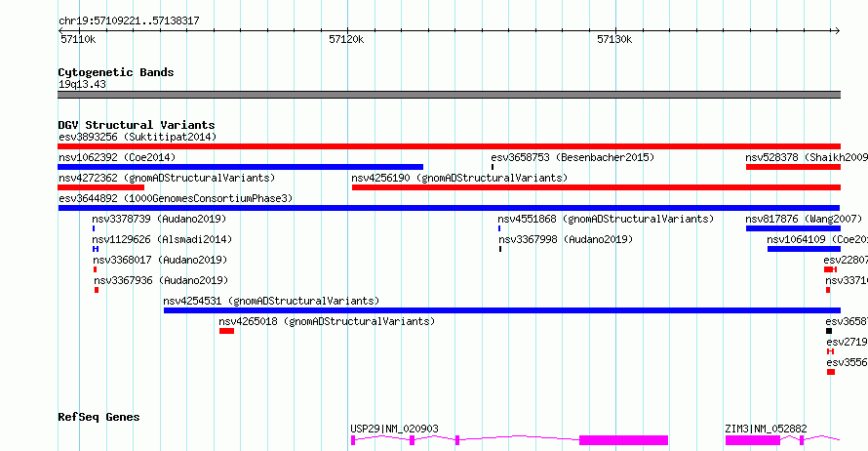The height and width of the screenshot is (451, 868).
Task: Click the nsv528378 (Shaikh2009) label
Action: pyautogui.click(x=807, y=157)
